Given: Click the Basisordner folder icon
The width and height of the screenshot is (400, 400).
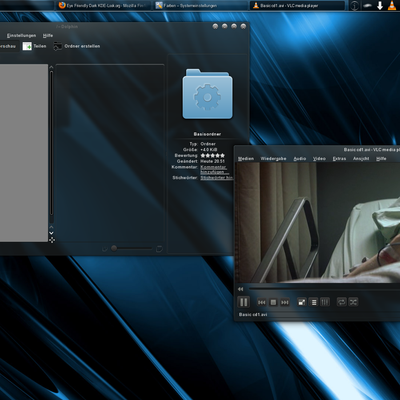Looking at the screenshot, I should pos(207,94).
